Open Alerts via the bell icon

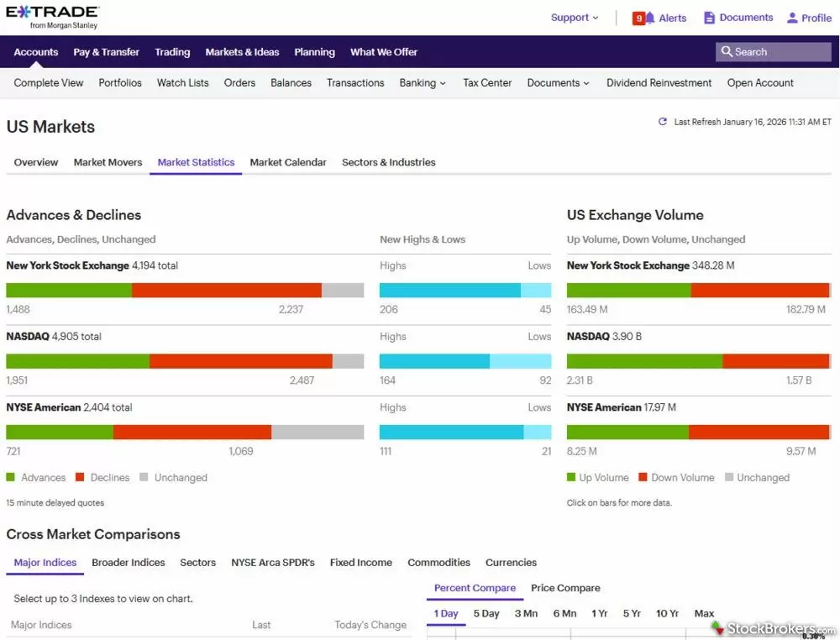click(x=652, y=17)
